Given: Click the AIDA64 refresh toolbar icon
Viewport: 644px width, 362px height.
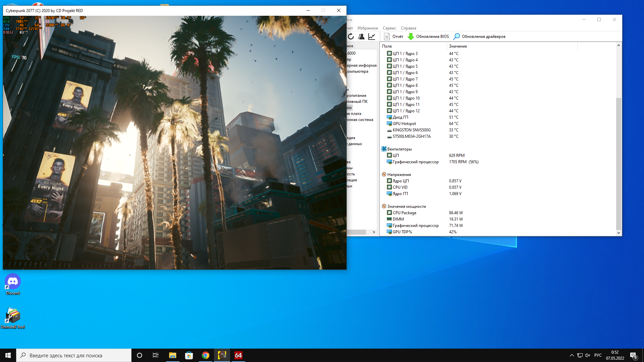Looking at the screenshot, I should [x=351, y=37].
